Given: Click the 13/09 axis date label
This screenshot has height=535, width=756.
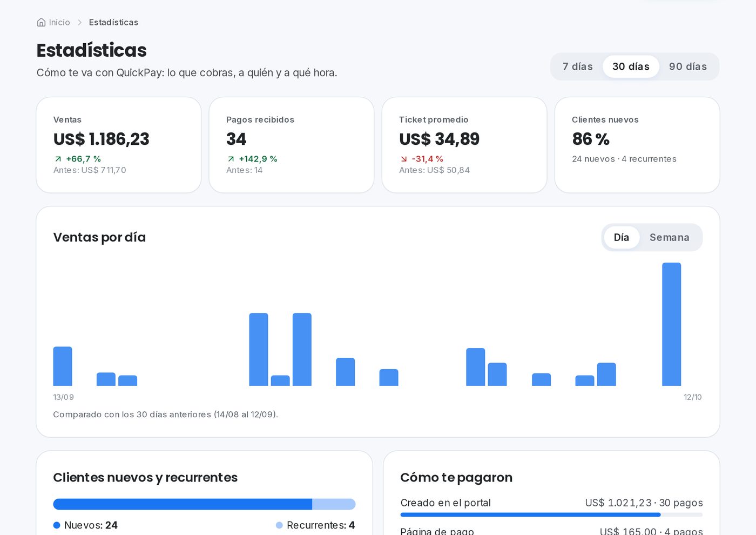Looking at the screenshot, I should click(x=64, y=397).
